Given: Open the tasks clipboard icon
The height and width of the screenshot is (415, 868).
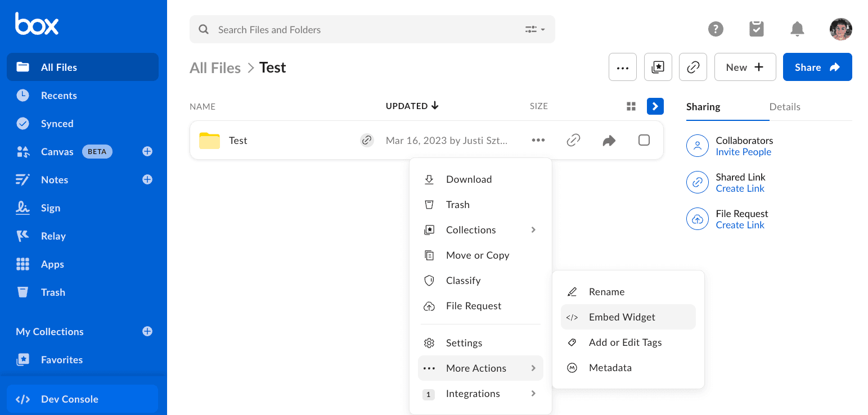Looking at the screenshot, I should tap(757, 29).
